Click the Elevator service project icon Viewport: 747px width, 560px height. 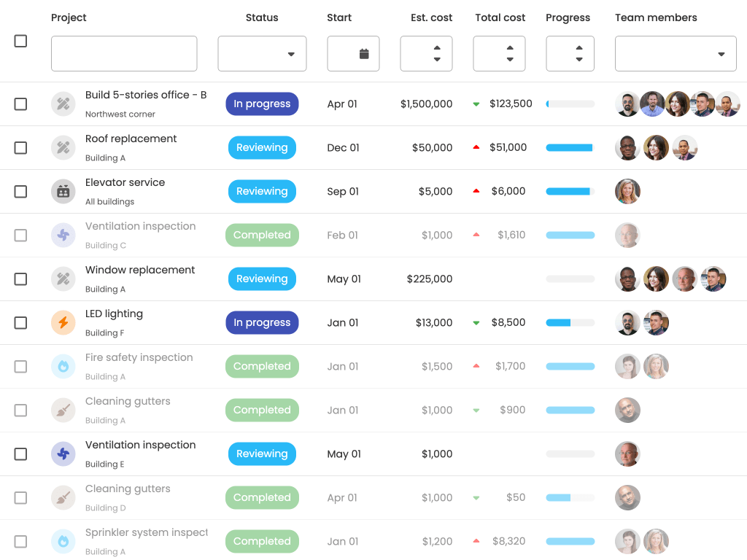coord(63,192)
